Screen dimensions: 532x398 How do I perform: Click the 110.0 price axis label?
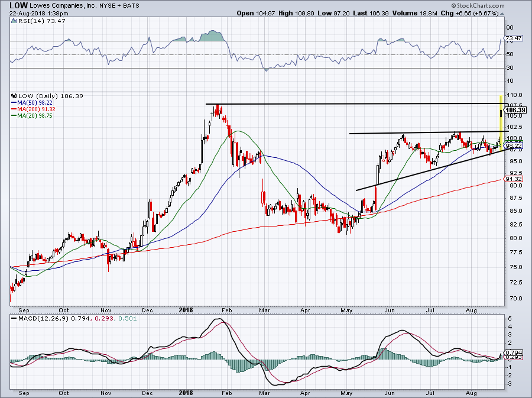(514, 95)
